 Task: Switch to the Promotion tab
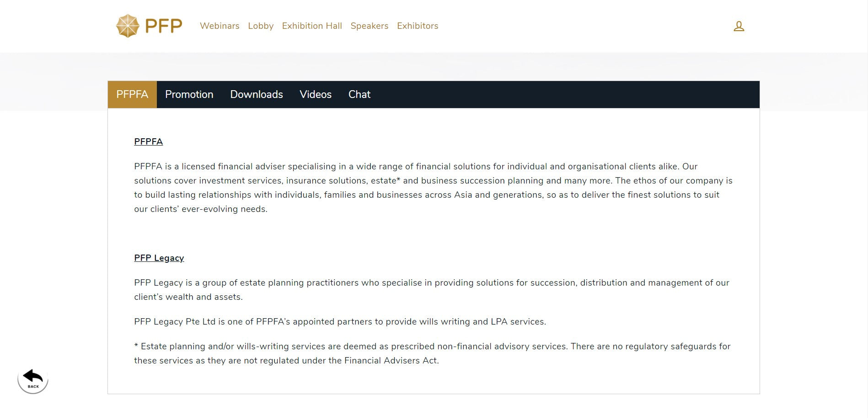point(189,95)
